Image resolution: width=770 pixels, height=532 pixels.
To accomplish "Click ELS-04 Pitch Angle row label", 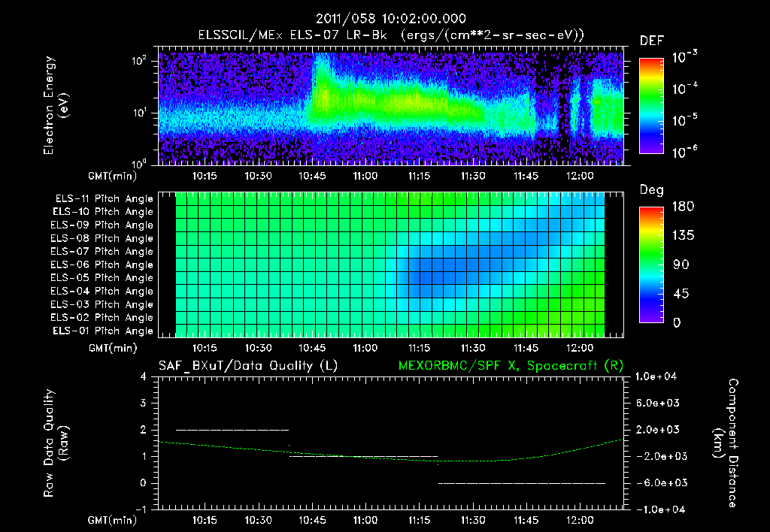I will pos(102,291).
